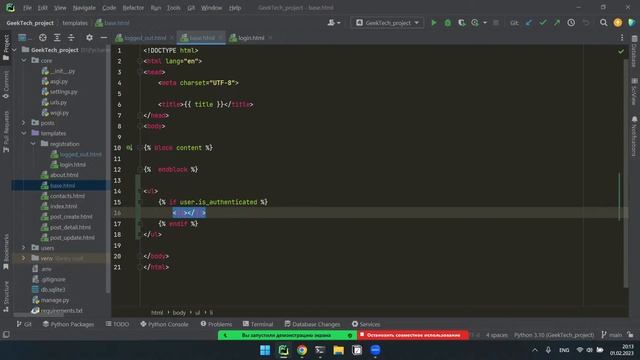Collapse the GeekTech_project root folder
The width and height of the screenshot is (640, 360).
point(15,50)
